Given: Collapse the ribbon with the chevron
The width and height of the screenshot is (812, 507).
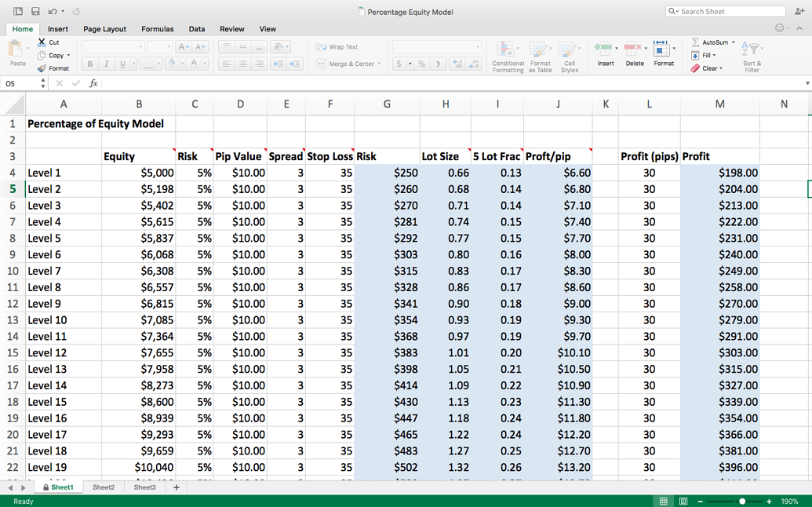Looking at the screenshot, I should pyautogui.click(x=800, y=29).
